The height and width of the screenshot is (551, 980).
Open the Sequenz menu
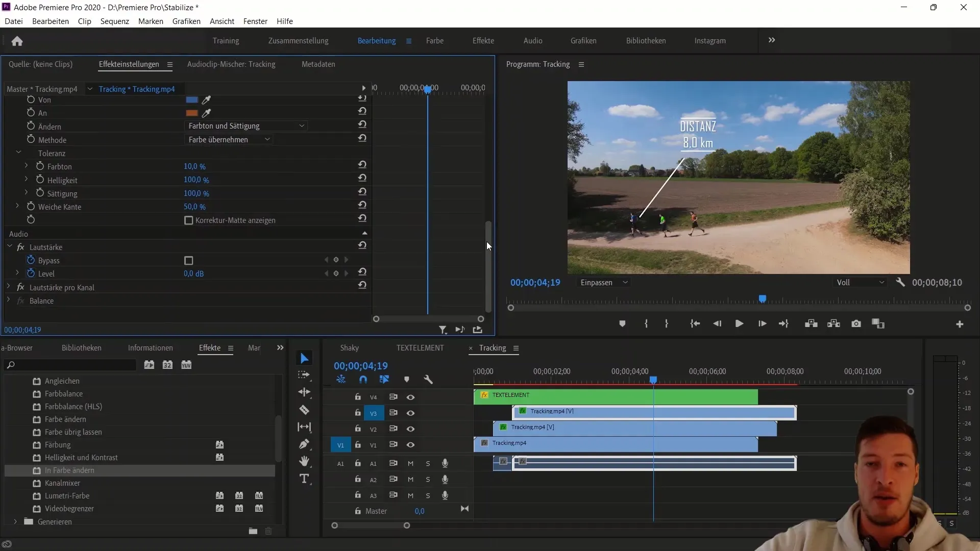pos(114,21)
